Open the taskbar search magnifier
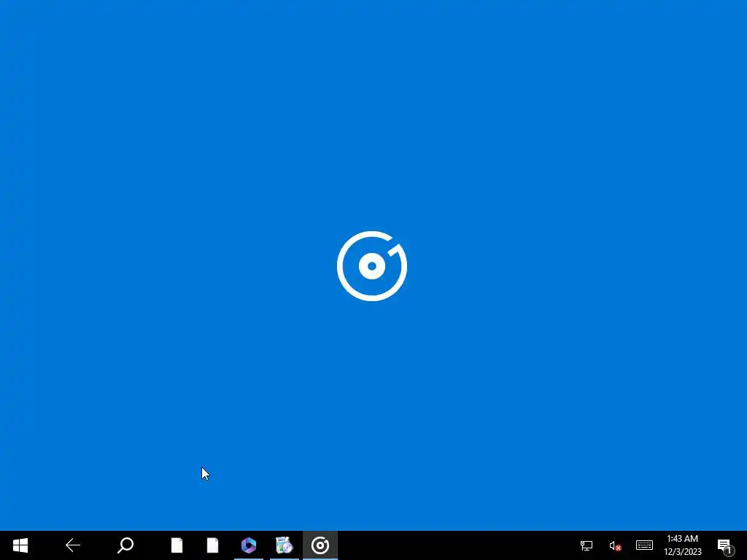Viewport: 747px width, 560px height. pyautogui.click(x=125, y=545)
